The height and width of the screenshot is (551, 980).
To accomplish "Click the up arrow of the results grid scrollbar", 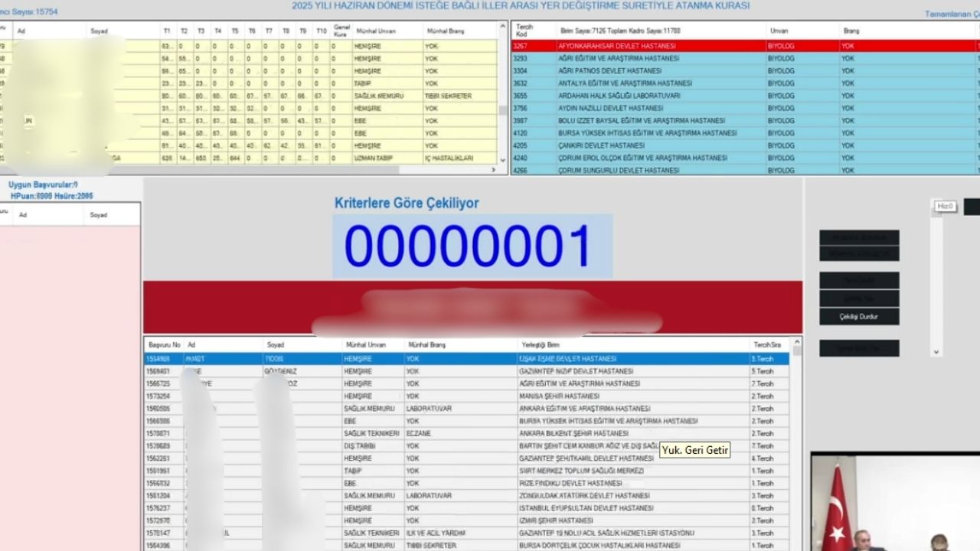I will pos(797,343).
